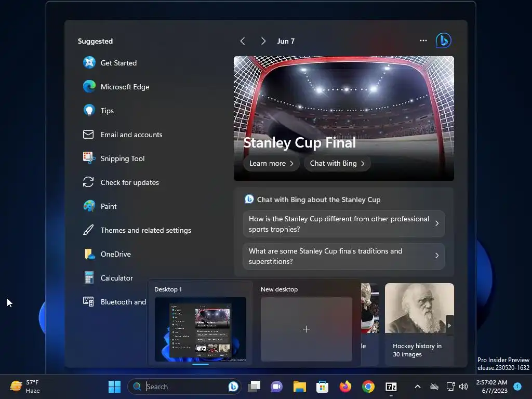
Task: Open the Chat taskbar icon
Action: [x=276, y=387]
